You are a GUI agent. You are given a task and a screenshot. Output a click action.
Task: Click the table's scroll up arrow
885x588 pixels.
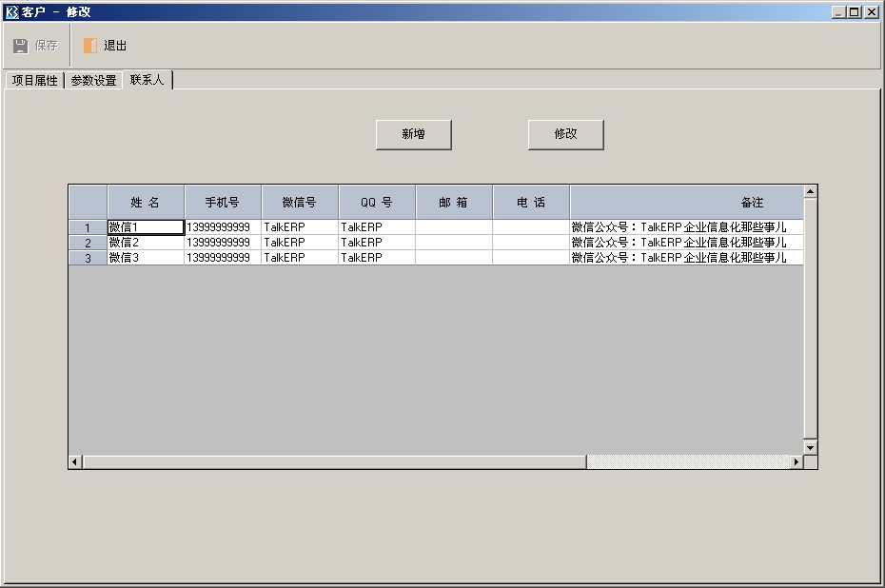point(811,192)
